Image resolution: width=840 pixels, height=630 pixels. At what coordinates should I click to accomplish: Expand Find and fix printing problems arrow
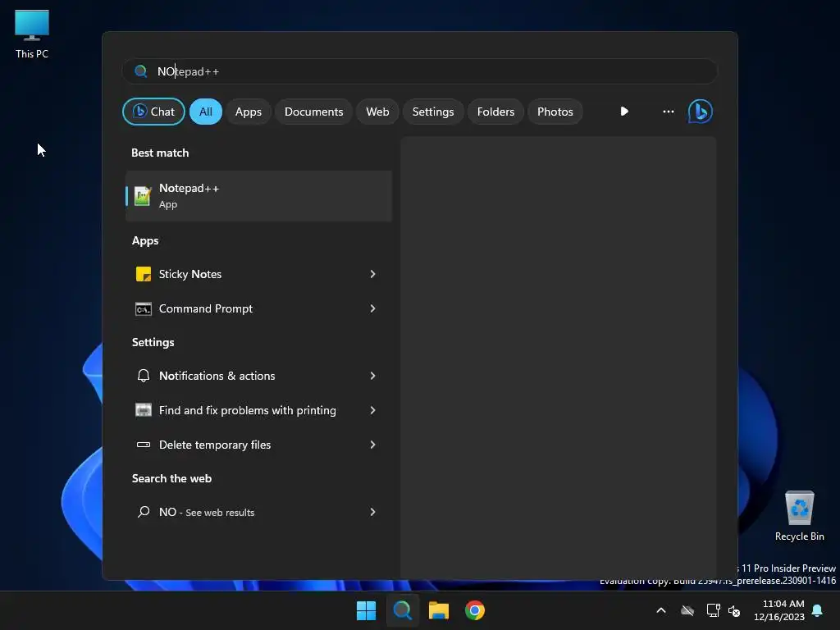373,410
